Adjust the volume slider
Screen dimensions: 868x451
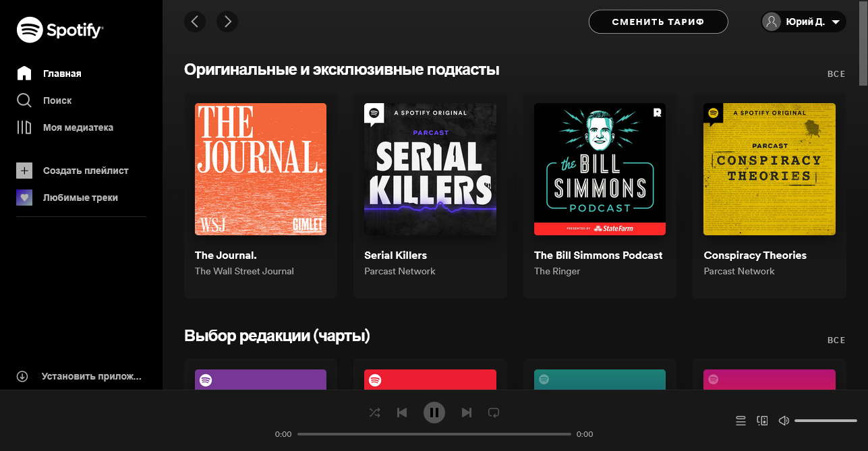826,421
